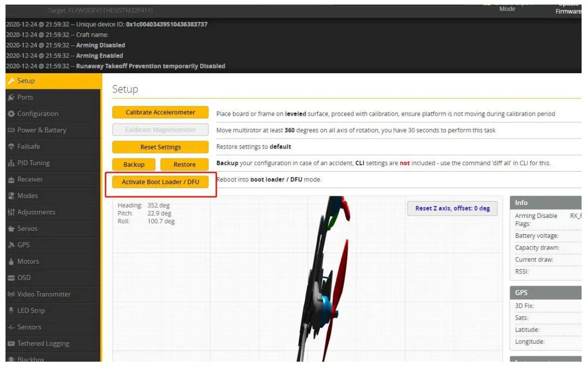
Task: Click the Longitude label
Action: 530,342
